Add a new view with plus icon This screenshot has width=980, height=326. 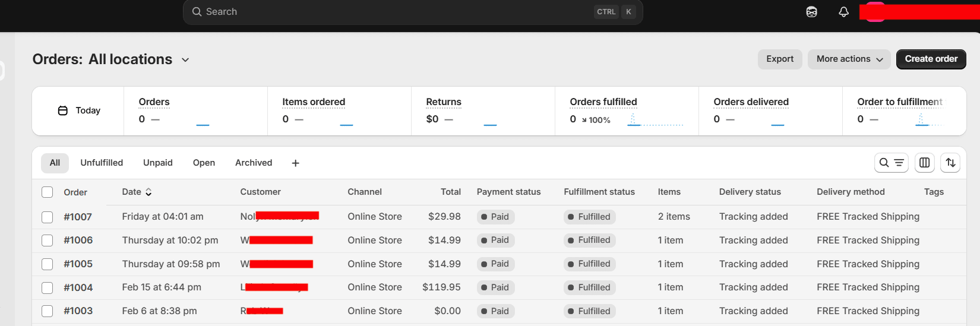pyautogui.click(x=295, y=163)
